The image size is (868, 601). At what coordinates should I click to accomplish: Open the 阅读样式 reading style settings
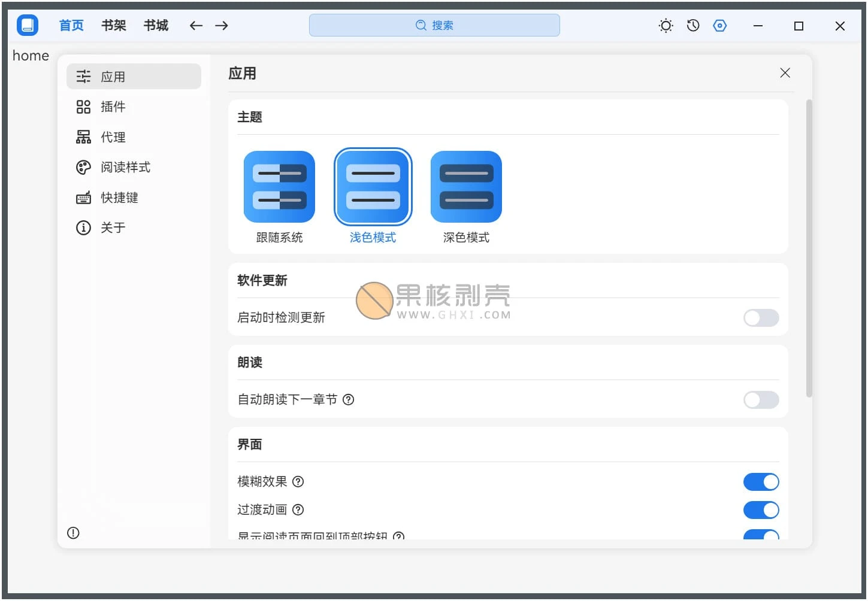pos(125,168)
